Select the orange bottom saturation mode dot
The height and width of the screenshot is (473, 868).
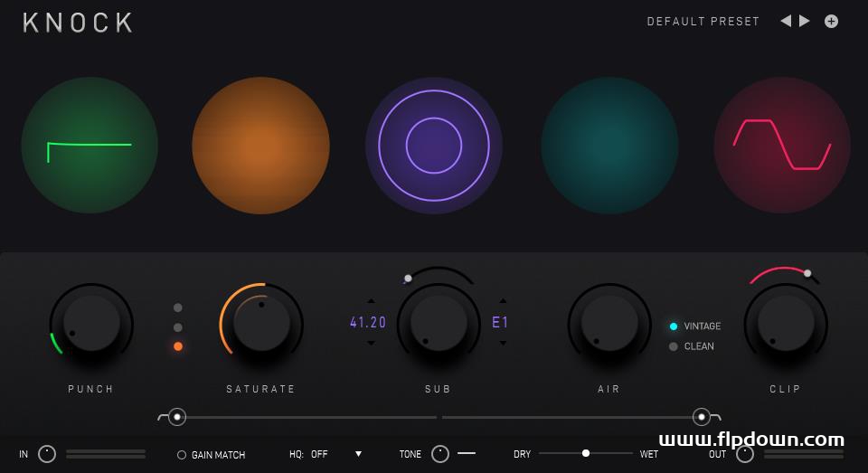coord(178,346)
